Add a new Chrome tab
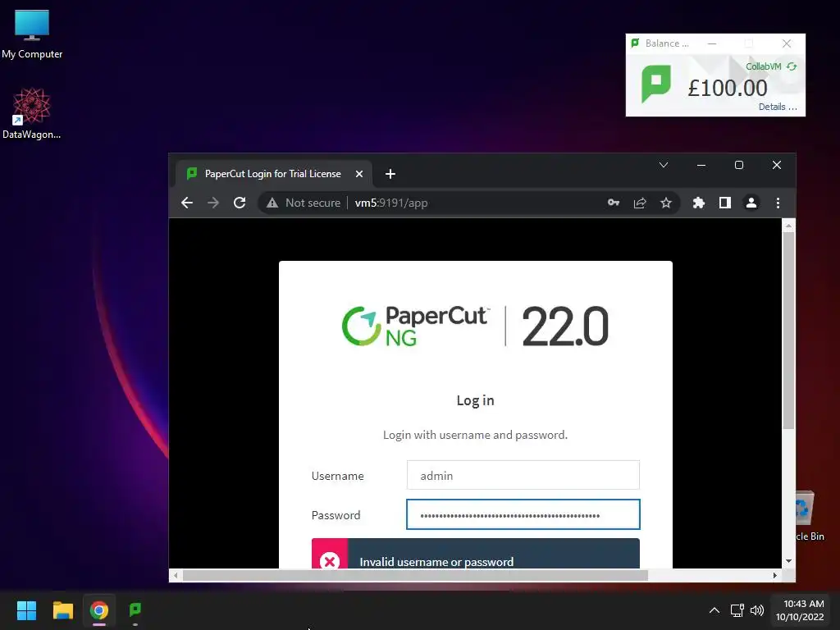The height and width of the screenshot is (630, 840). 390,174
